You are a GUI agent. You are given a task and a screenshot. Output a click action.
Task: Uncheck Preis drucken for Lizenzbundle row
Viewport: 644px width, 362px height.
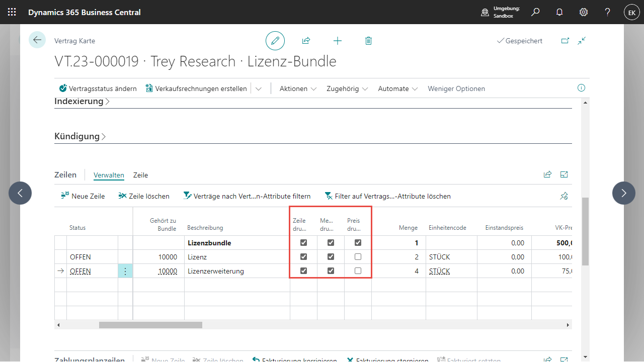tap(358, 242)
